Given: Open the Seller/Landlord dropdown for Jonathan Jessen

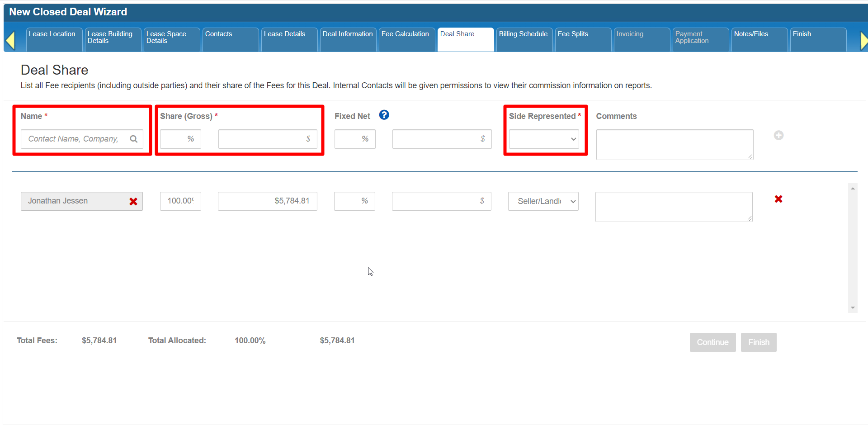Looking at the screenshot, I should [x=543, y=201].
